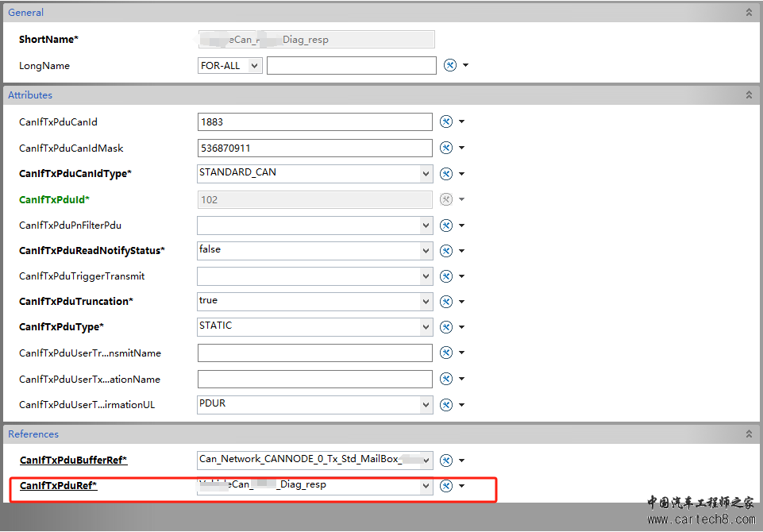Click tool icon for CanIfTxPduCanId
This screenshot has height=532, width=763.
[446, 121]
